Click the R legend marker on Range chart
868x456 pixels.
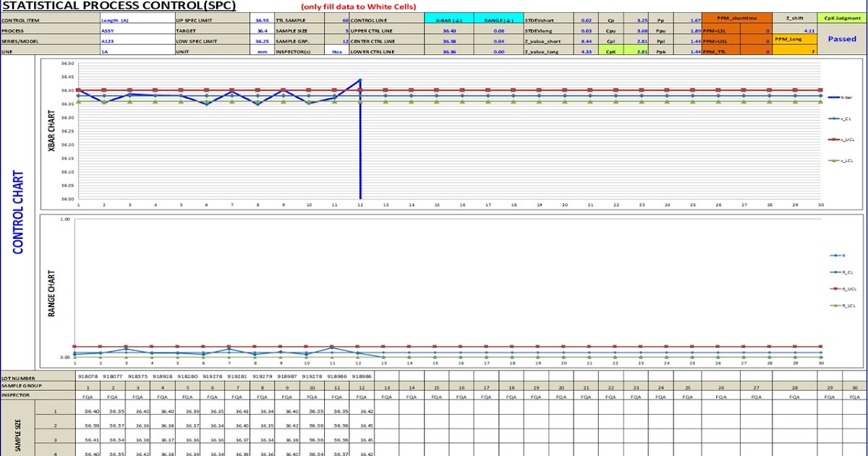[x=835, y=256]
